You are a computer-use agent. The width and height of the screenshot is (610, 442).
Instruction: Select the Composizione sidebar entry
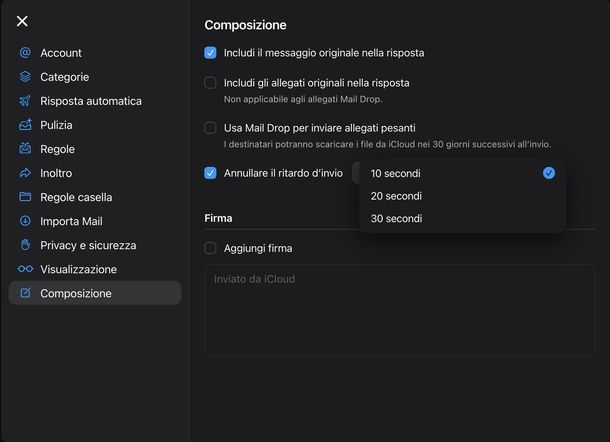coord(95,293)
